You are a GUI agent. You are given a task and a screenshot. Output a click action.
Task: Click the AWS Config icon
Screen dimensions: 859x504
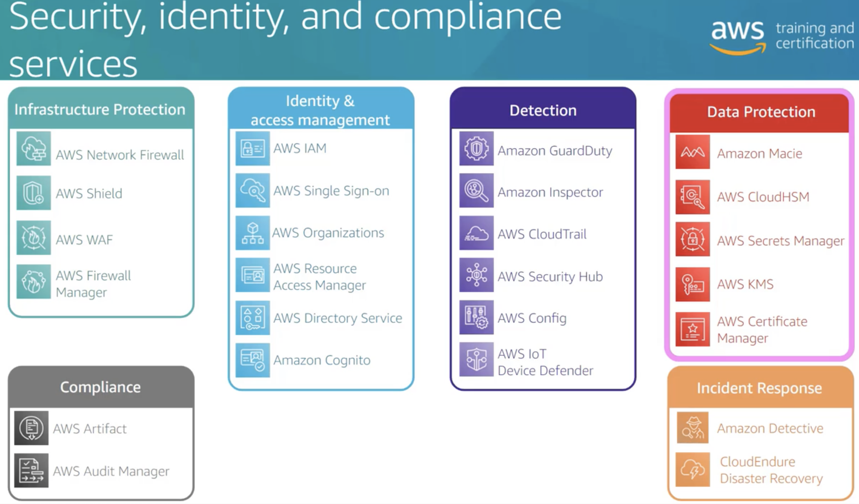pyautogui.click(x=477, y=317)
